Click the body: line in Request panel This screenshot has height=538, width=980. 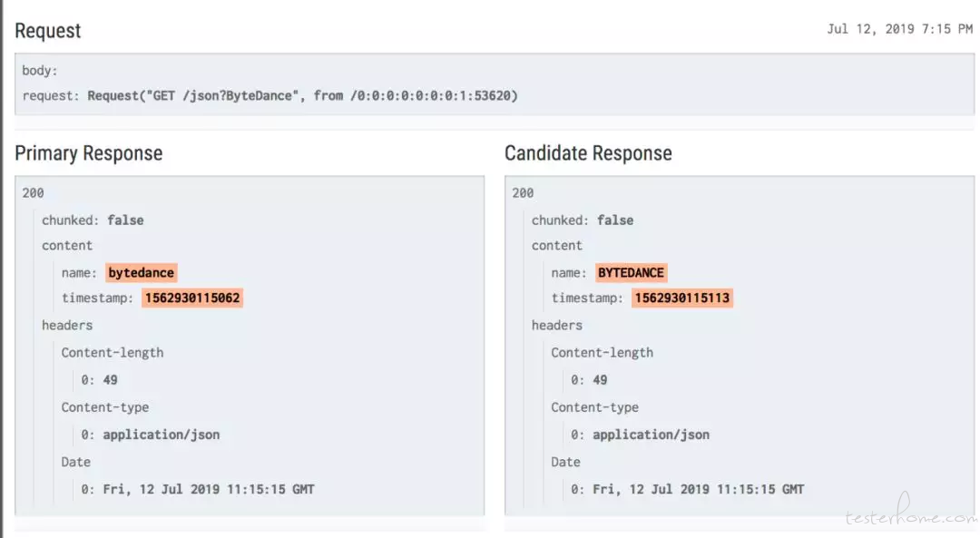pos(40,70)
